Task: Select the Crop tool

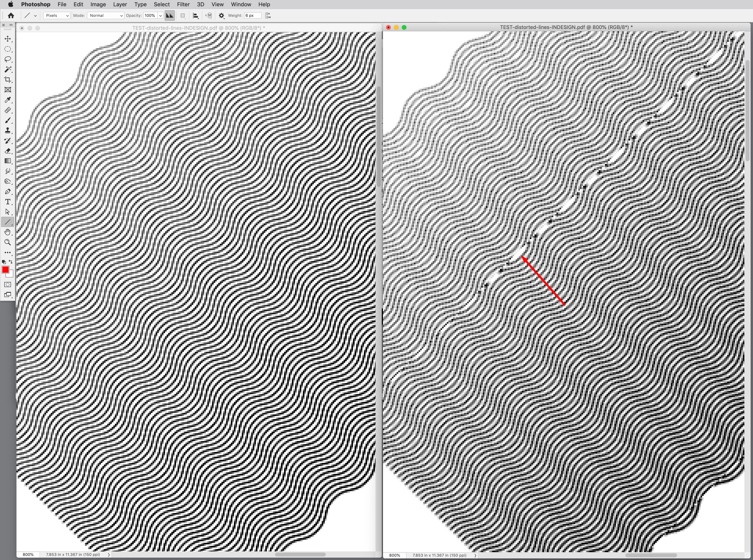Action: point(7,80)
